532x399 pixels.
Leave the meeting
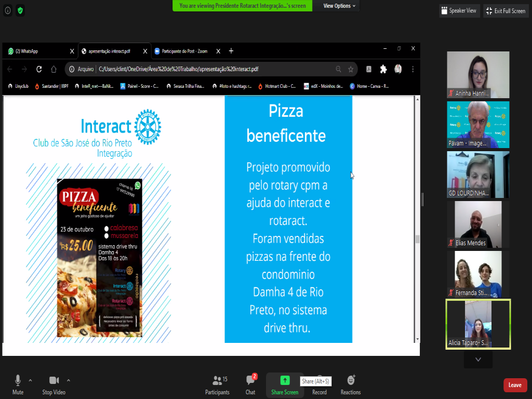[514, 385]
